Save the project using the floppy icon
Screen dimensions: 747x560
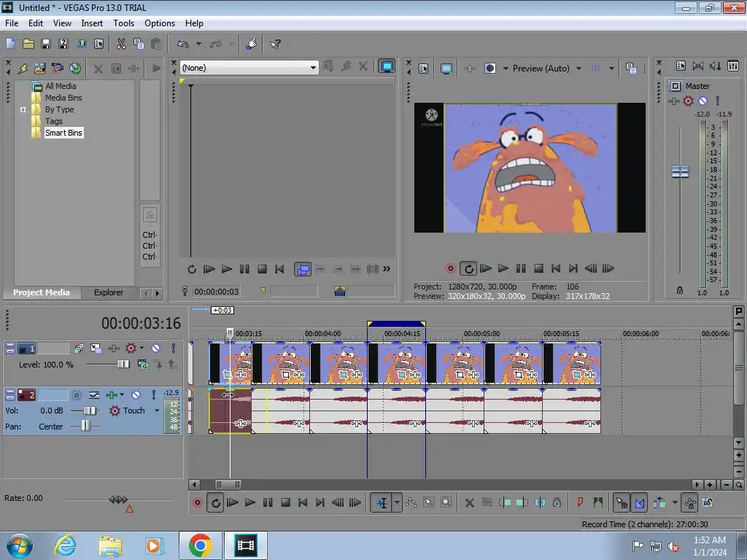click(46, 44)
